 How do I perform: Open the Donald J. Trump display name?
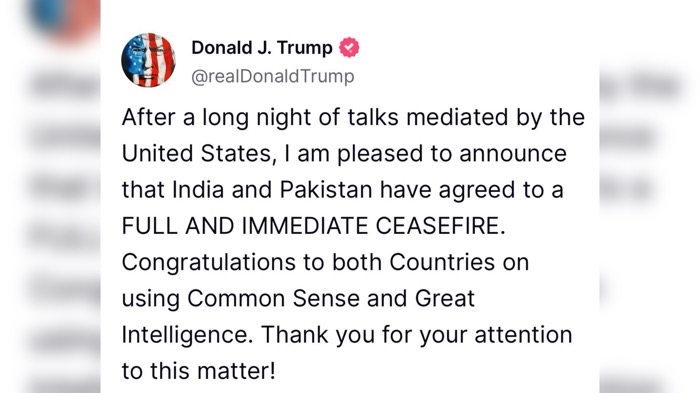[262, 47]
